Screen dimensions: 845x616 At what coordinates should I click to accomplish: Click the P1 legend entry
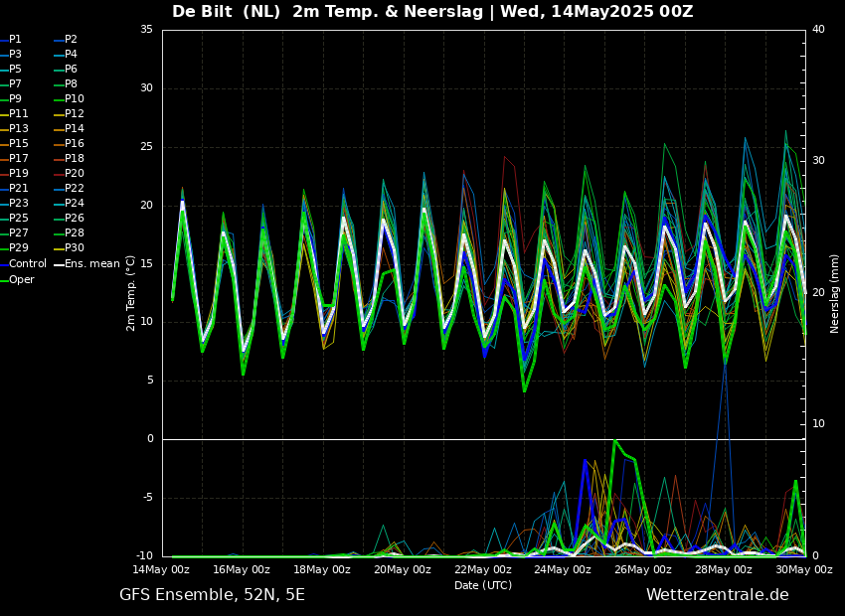click(15, 40)
